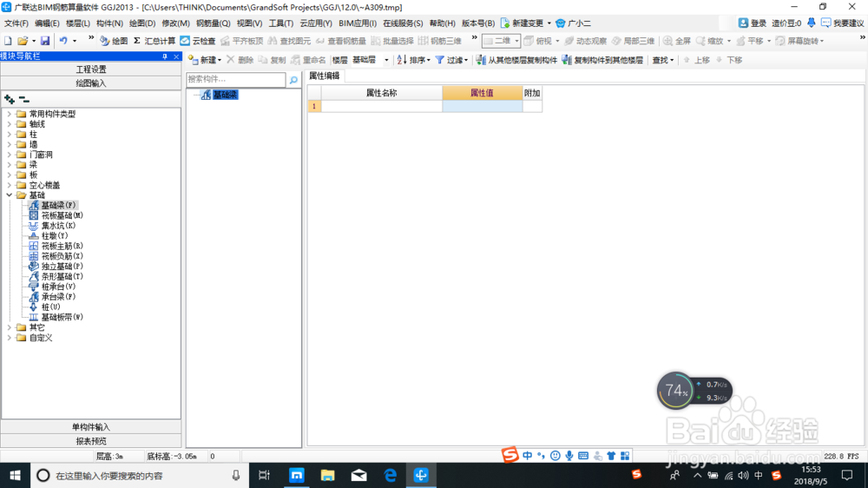Undo the last action with arrow icon
Viewport: 868px width, 488px height.
pos(63,41)
